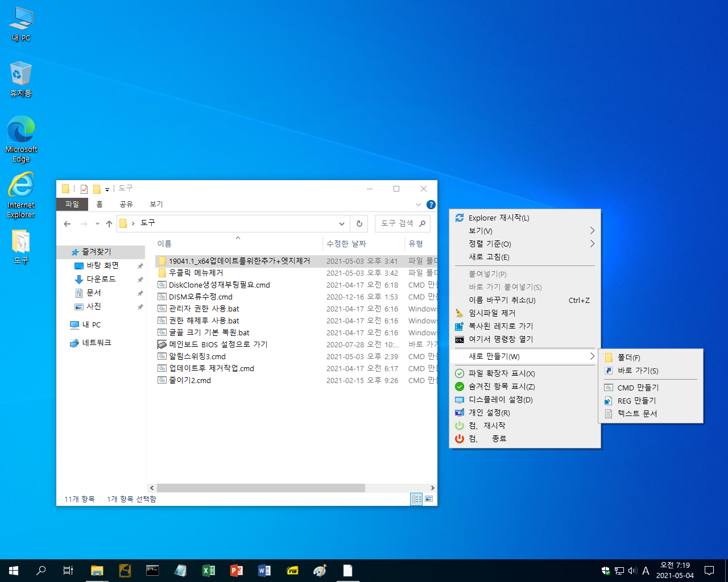Image resolution: width=728 pixels, height=582 pixels.
Task: Click the 도구 검색 search box
Action: [x=402, y=223]
